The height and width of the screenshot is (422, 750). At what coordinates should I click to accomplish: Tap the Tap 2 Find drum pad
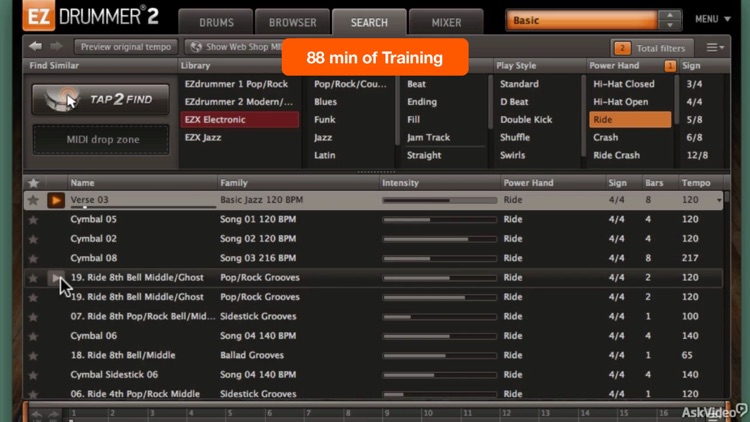[100, 100]
